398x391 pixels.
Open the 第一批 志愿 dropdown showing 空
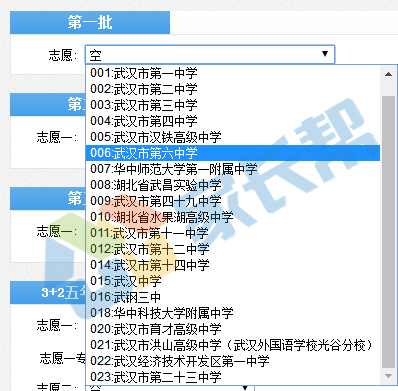click(210, 54)
